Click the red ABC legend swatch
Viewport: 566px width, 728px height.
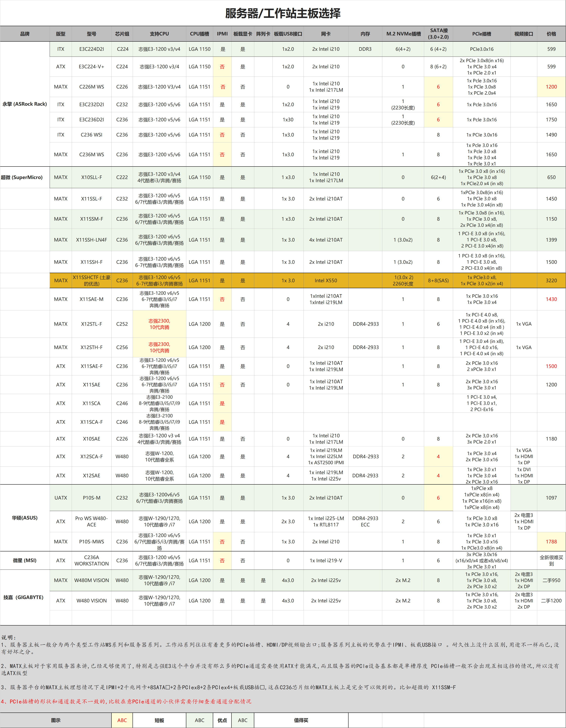(122, 720)
